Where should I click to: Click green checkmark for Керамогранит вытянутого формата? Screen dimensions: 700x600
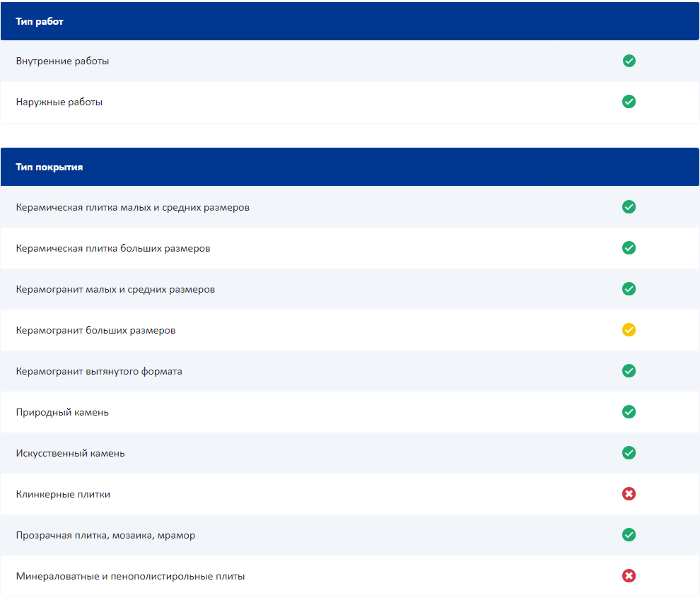(629, 371)
